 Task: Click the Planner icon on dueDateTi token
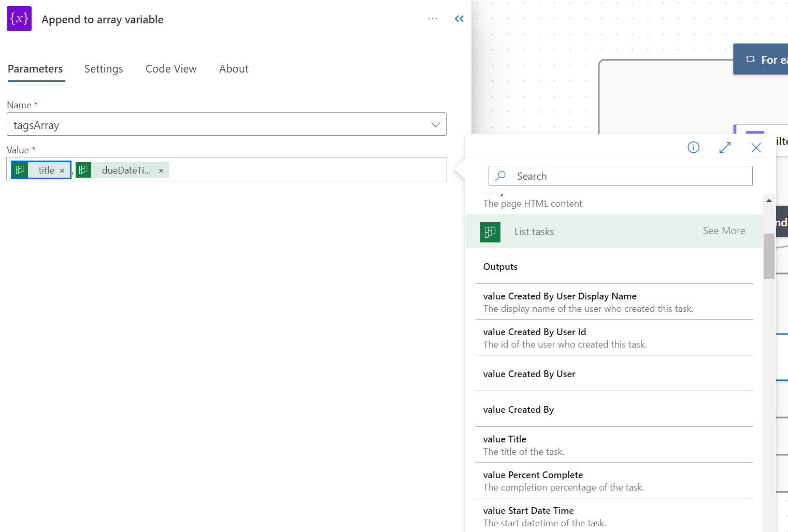83,170
